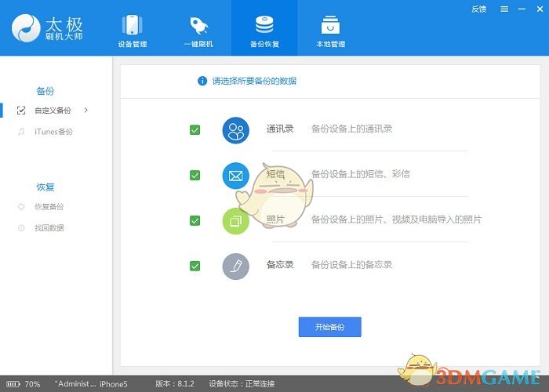
Task: Uncheck the 短信 checkbox
Action: tap(195, 175)
